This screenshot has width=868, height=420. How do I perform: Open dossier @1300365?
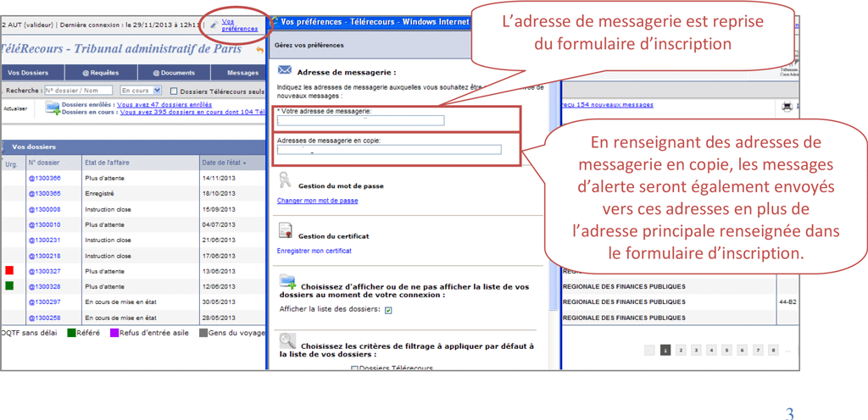tap(45, 194)
